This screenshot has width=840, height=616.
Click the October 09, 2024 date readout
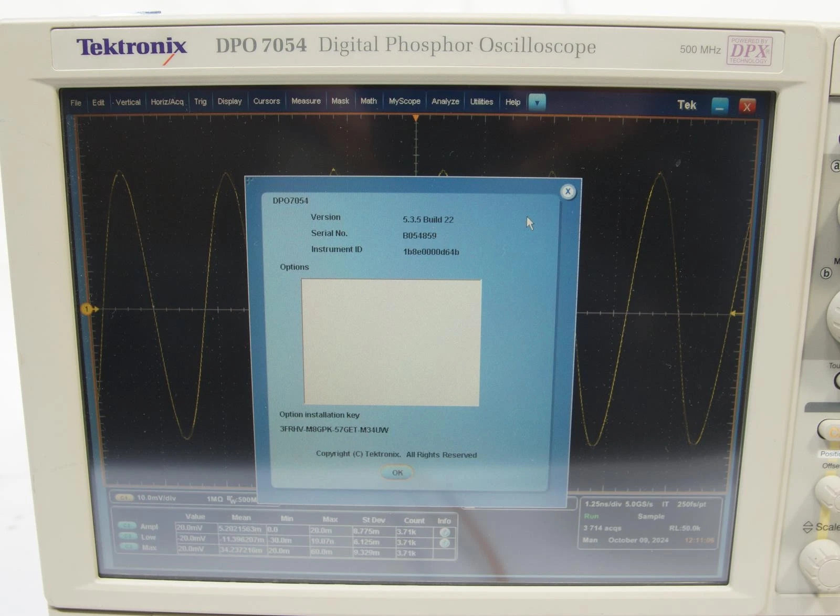click(638, 540)
